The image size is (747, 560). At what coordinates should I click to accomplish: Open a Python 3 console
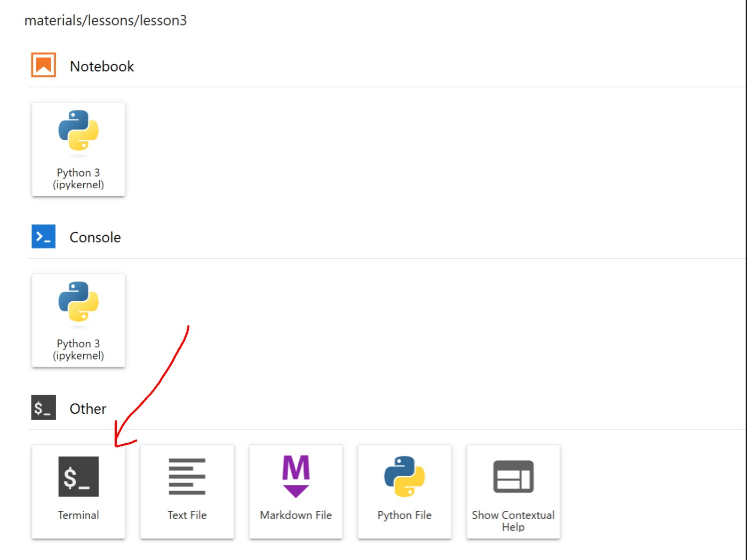tap(78, 321)
